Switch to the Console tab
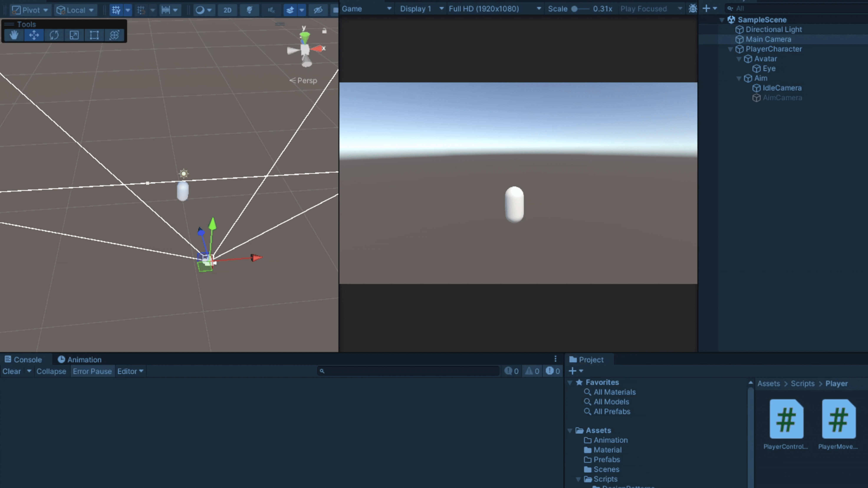 (23, 359)
